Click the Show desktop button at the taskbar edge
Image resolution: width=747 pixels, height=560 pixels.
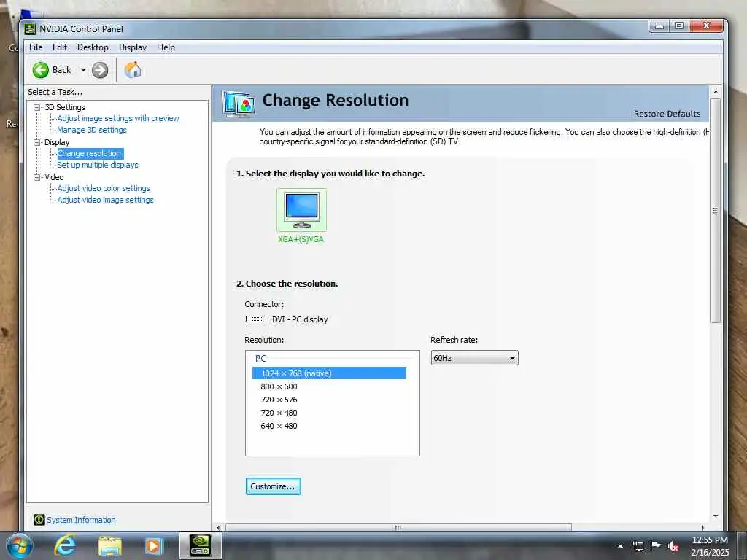point(742,546)
